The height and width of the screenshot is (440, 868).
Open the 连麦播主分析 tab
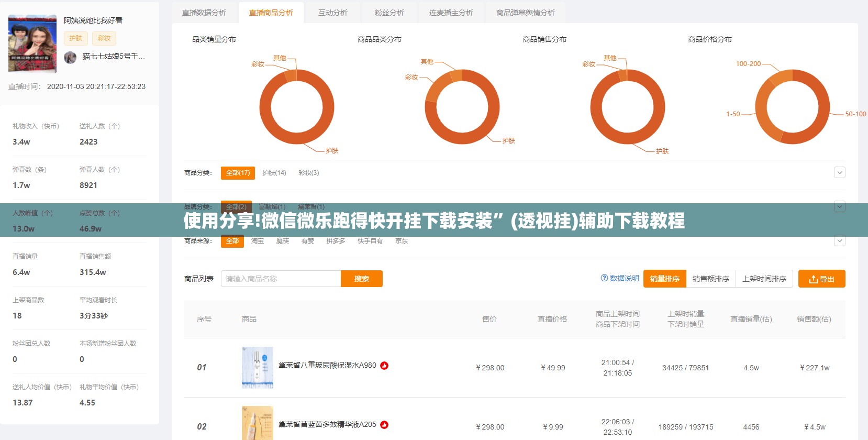[451, 13]
